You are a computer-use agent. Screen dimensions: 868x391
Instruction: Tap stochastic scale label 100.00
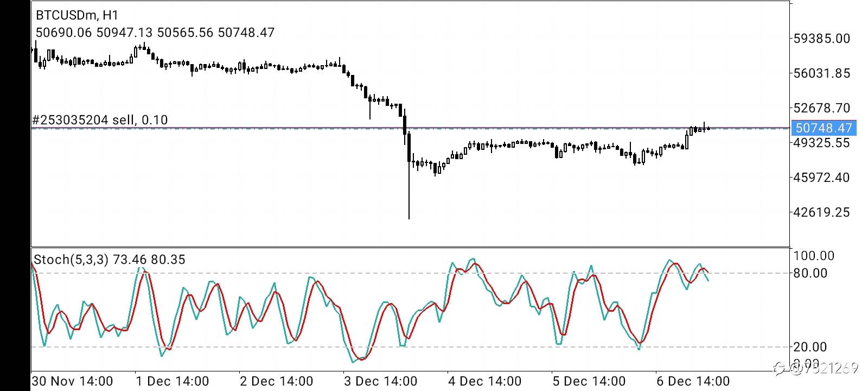(x=814, y=256)
